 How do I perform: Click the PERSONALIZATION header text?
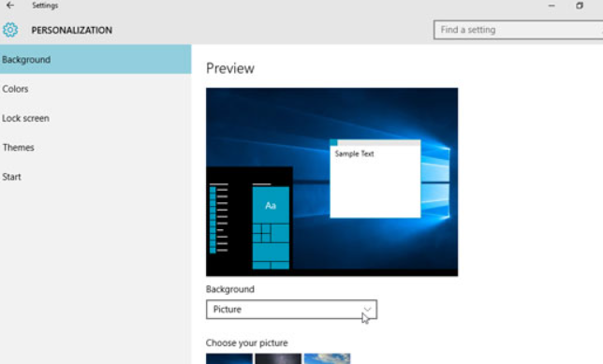point(72,30)
